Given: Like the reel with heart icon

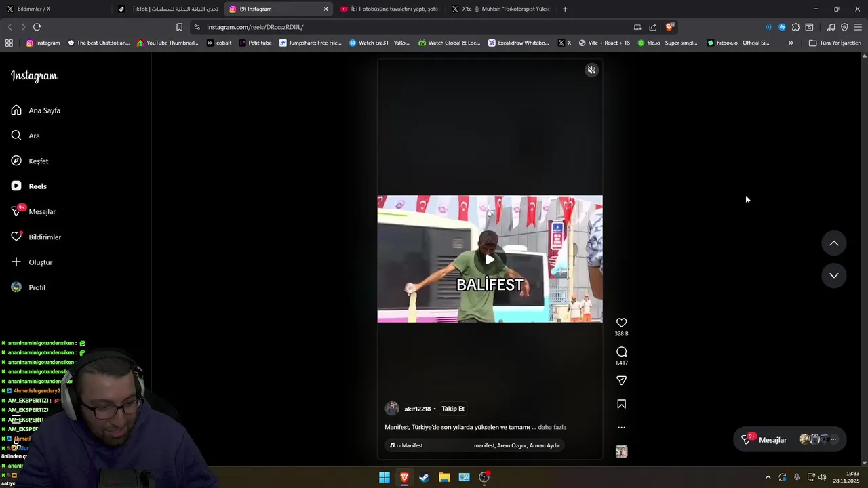Looking at the screenshot, I should click(x=621, y=323).
